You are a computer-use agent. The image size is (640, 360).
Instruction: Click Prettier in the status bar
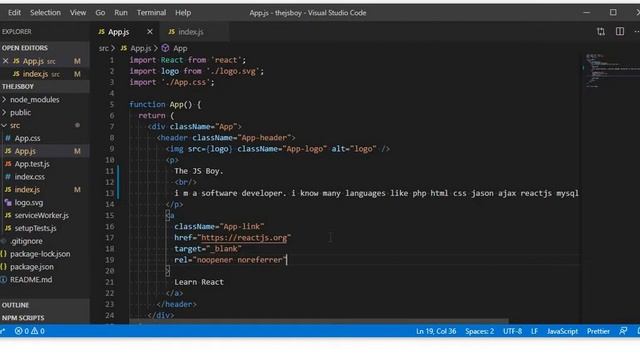[598, 331]
